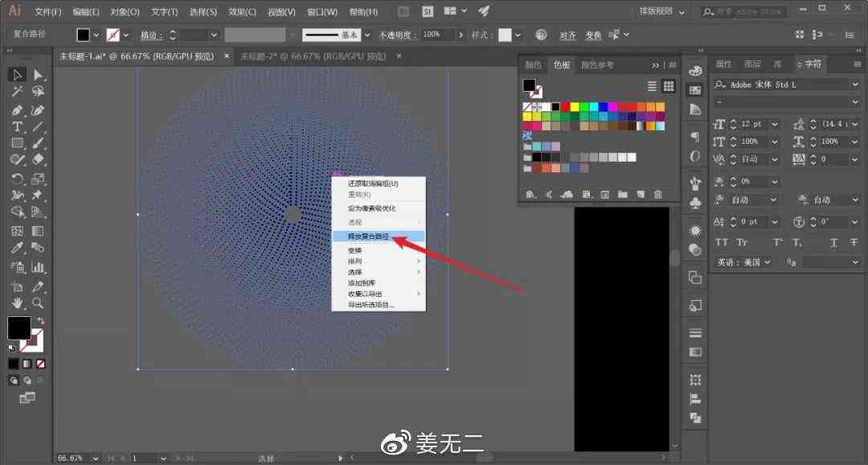Toggle All Caps in Character panel
Screen dimensions: 868x465
click(721, 242)
